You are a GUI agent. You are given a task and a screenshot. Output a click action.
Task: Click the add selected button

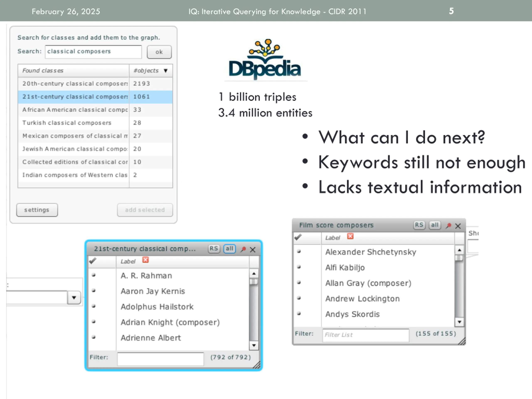[x=145, y=210]
